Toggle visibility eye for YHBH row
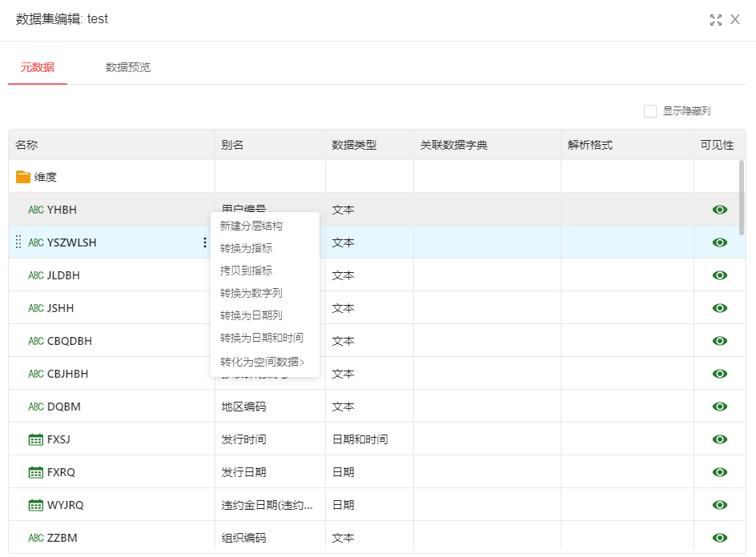This screenshot has width=756, height=557. point(719,210)
